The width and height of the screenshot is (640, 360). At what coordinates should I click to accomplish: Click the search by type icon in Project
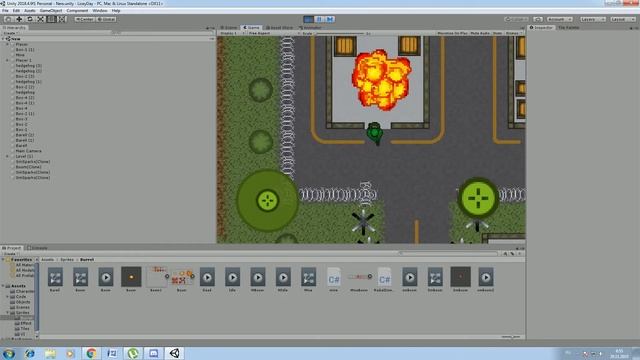(505, 253)
